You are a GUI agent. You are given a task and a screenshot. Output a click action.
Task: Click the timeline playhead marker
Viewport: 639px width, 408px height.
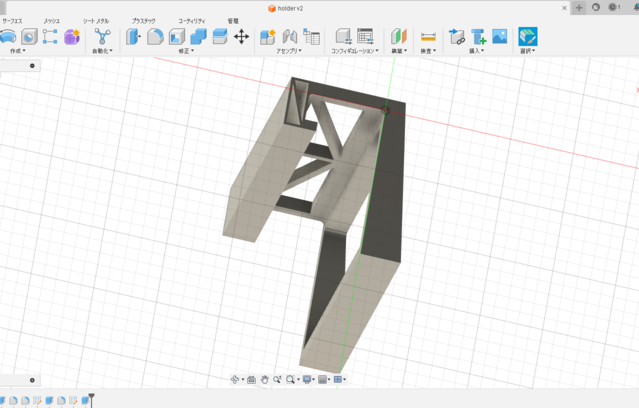(x=91, y=398)
